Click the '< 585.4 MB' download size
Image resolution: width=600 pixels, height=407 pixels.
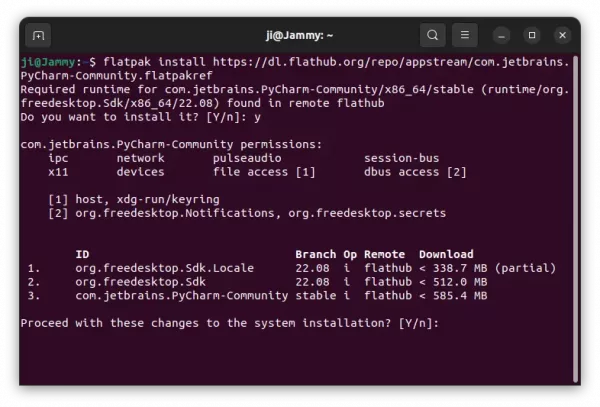pos(453,296)
